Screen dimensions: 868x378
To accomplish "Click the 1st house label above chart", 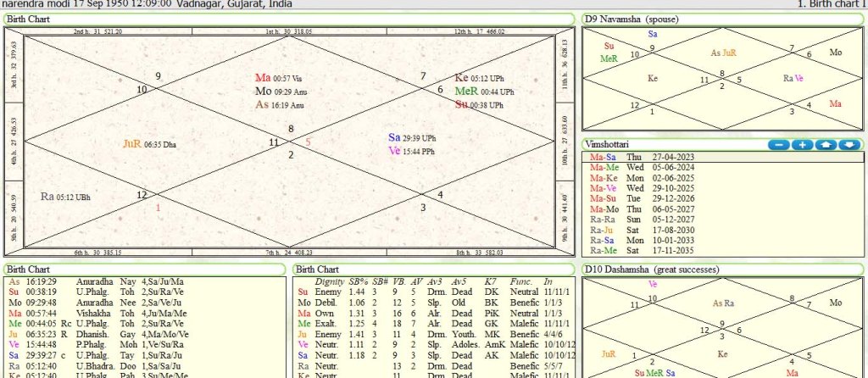I will [288, 31].
